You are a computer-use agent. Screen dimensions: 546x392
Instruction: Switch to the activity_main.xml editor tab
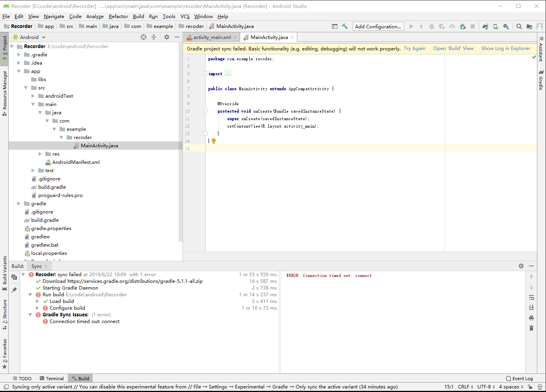coord(212,37)
